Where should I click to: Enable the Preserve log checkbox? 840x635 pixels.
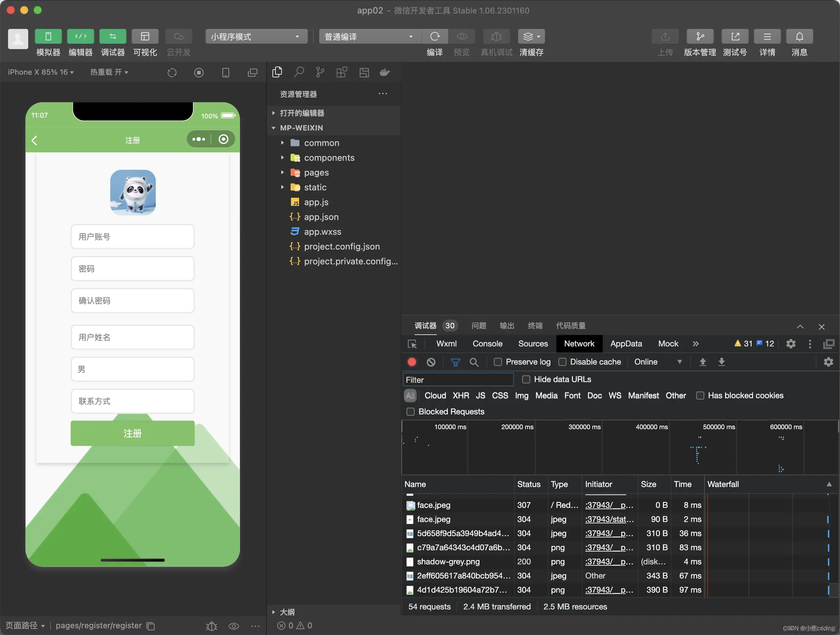(x=498, y=362)
